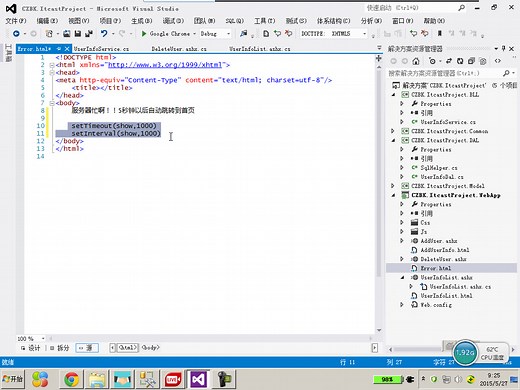Expand the CZBK.ItcastProject.Common project node
Screen dimensions: 520x390
pos(393,131)
